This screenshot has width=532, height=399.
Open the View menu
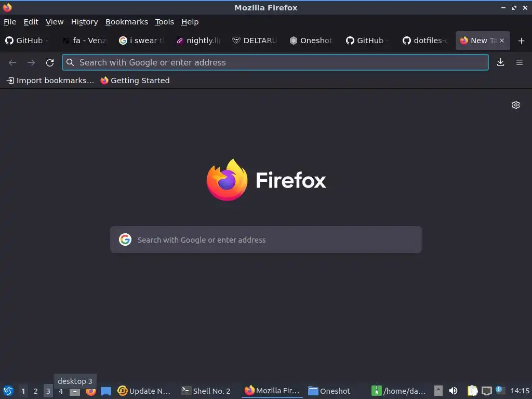(x=55, y=22)
